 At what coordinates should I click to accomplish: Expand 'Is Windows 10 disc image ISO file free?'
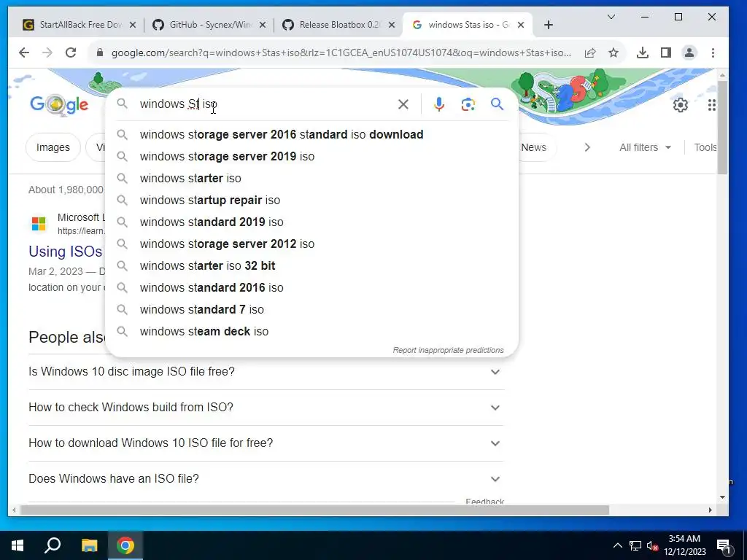pos(266,372)
